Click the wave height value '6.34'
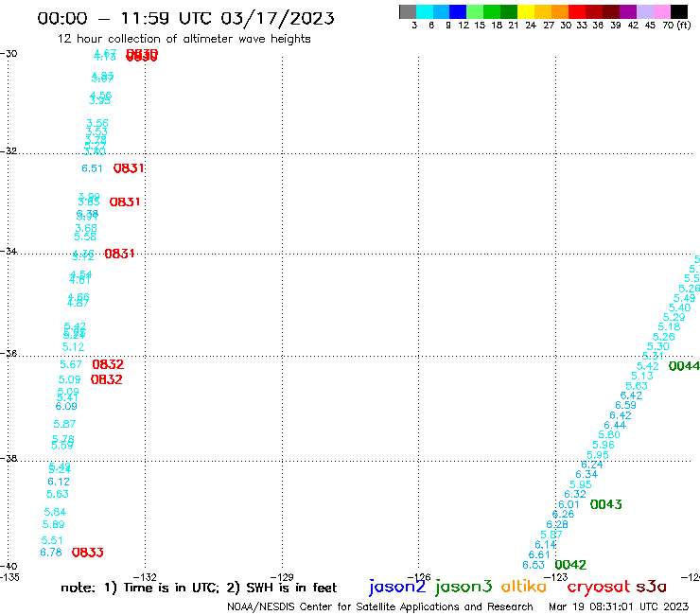 (x=586, y=474)
